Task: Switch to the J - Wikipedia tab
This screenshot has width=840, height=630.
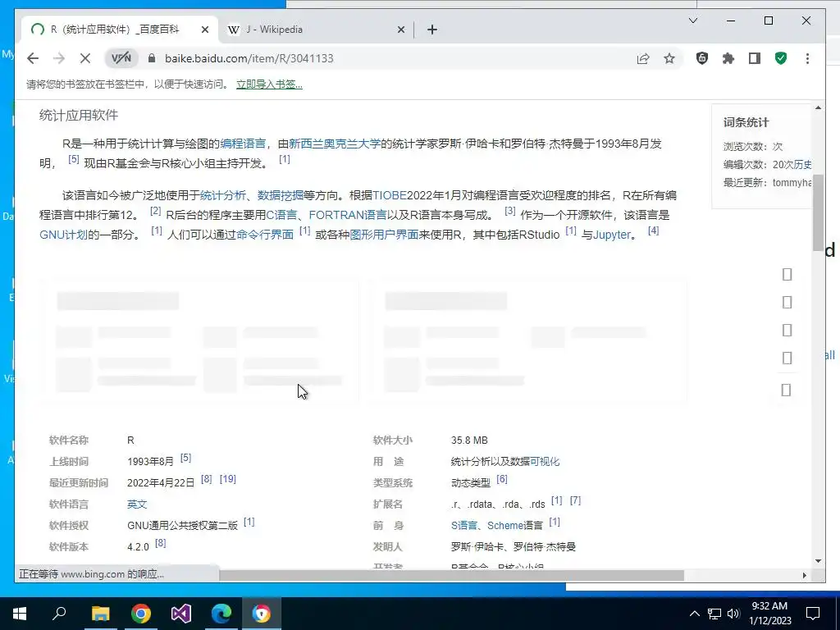Action: pyautogui.click(x=316, y=30)
